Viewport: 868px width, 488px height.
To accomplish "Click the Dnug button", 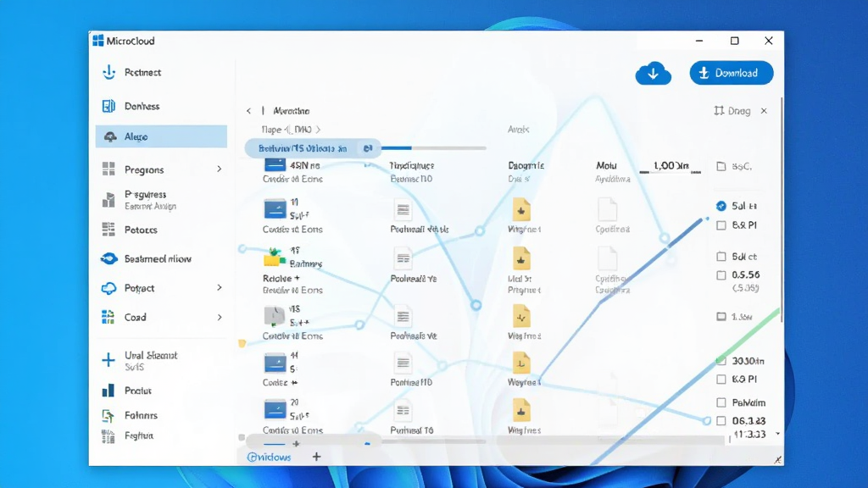I will point(732,111).
